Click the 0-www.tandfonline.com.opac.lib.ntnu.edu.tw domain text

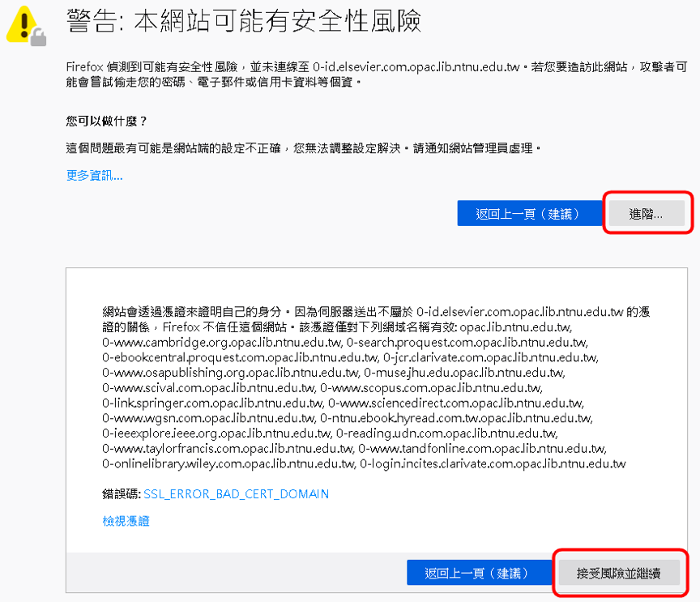pos(482,449)
